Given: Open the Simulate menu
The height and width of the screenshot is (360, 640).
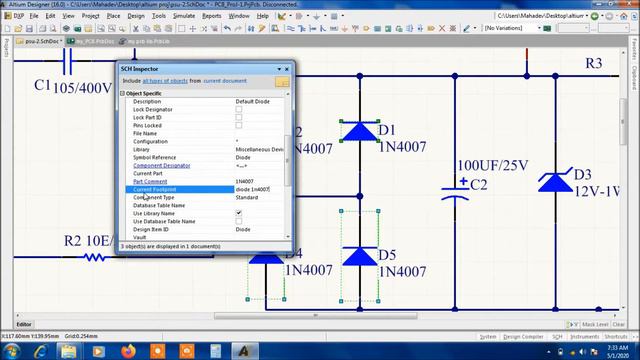Looking at the screenshot, I should (x=184, y=16).
